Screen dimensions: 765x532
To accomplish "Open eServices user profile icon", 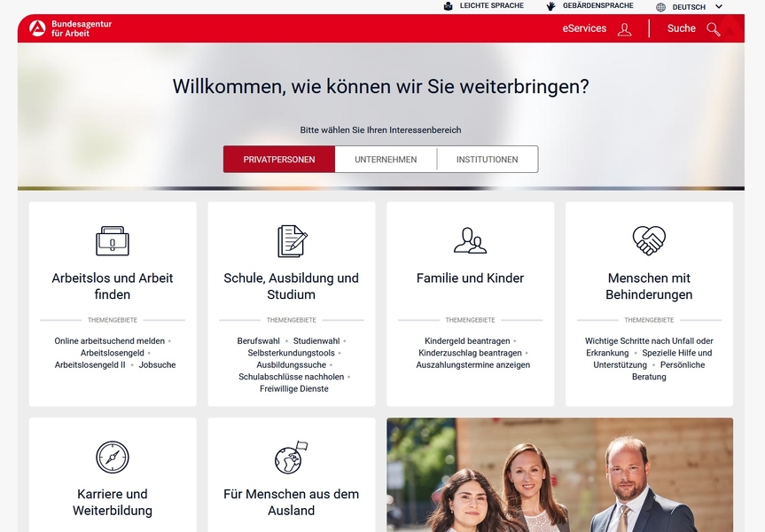I will point(624,29).
